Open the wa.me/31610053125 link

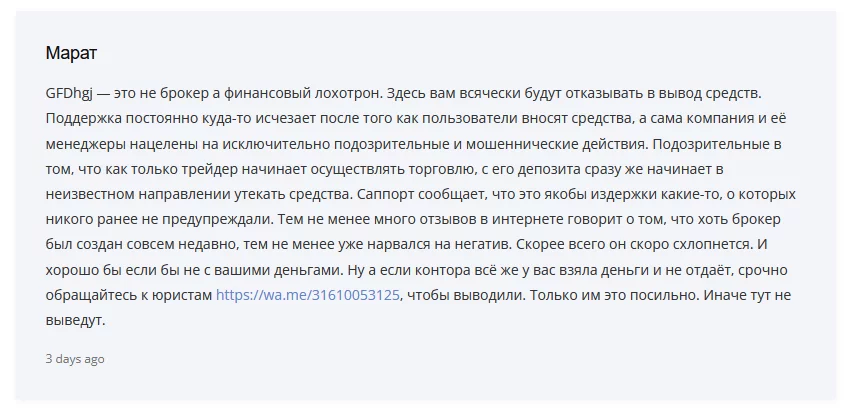(308, 295)
